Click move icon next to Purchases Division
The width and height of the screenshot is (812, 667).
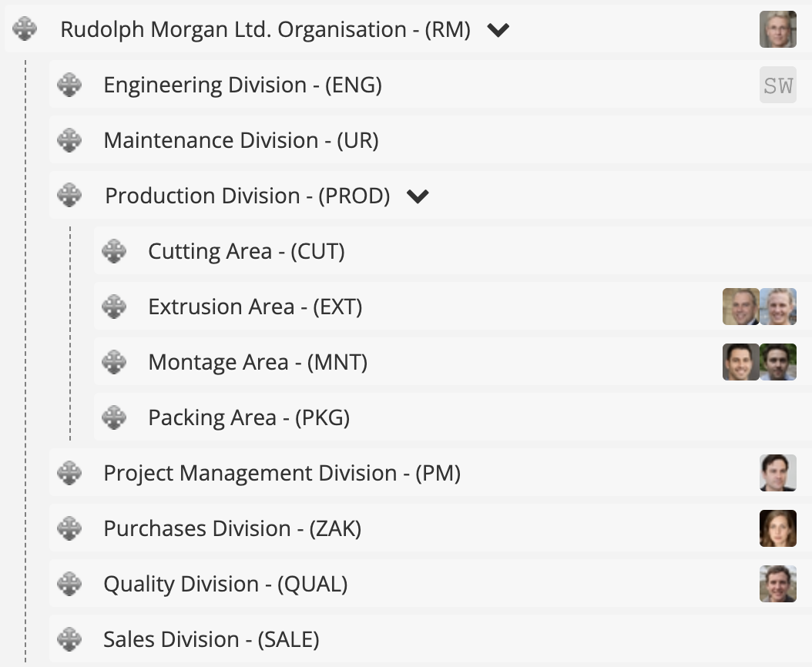point(69,528)
